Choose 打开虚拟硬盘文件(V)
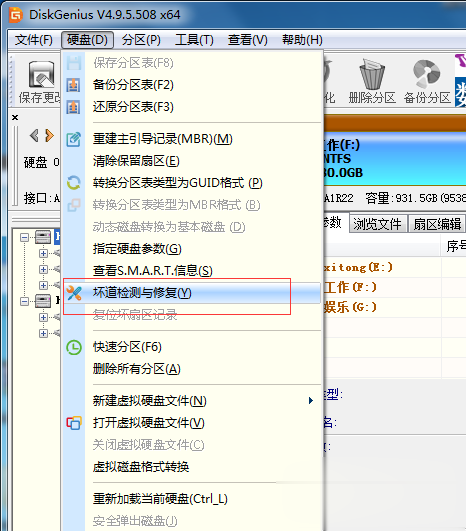 [192, 423]
